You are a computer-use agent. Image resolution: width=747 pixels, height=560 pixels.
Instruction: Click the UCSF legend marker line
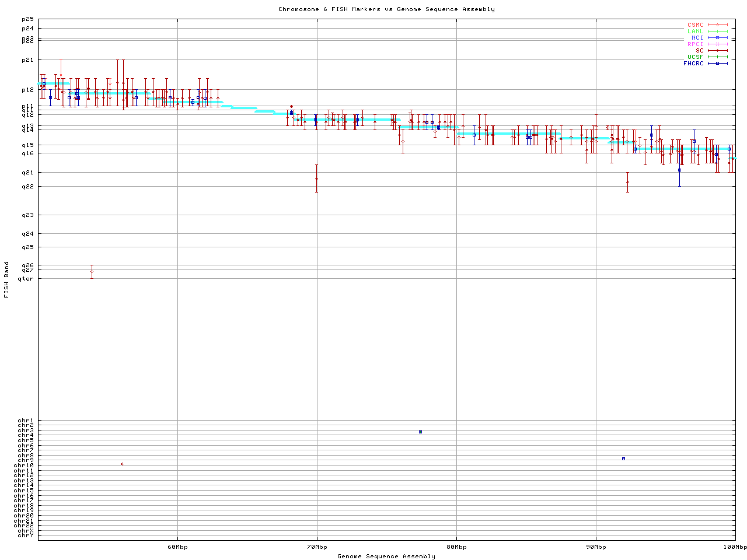pyautogui.click(x=717, y=57)
